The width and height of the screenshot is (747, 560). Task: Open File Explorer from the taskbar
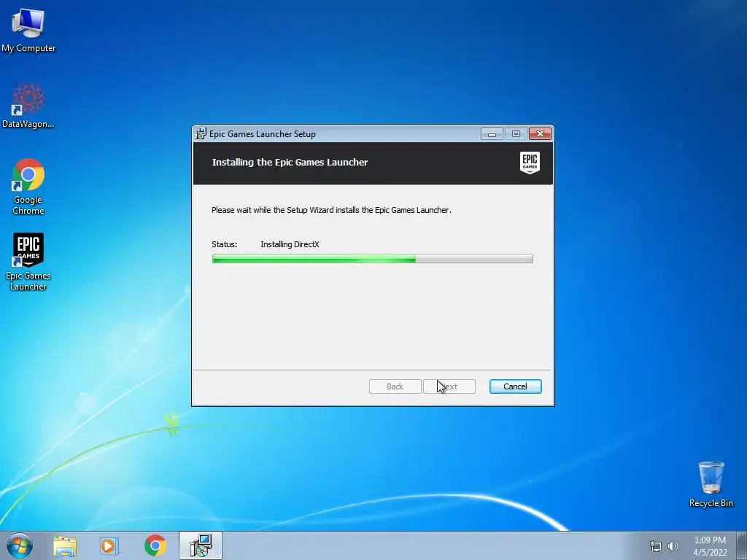tap(65, 546)
